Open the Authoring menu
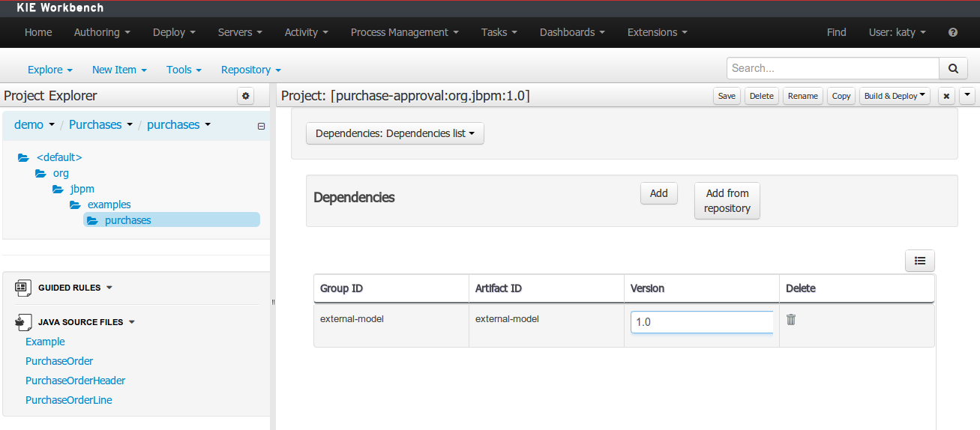This screenshot has width=980, height=430. click(102, 32)
